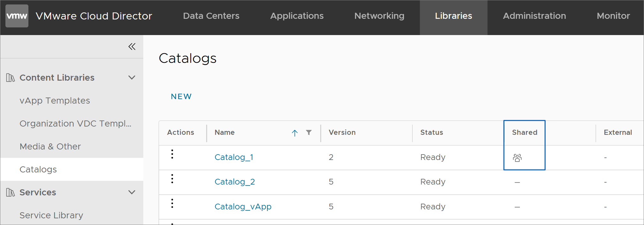
Task: Collapse the Services section
Action: (x=132, y=192)
